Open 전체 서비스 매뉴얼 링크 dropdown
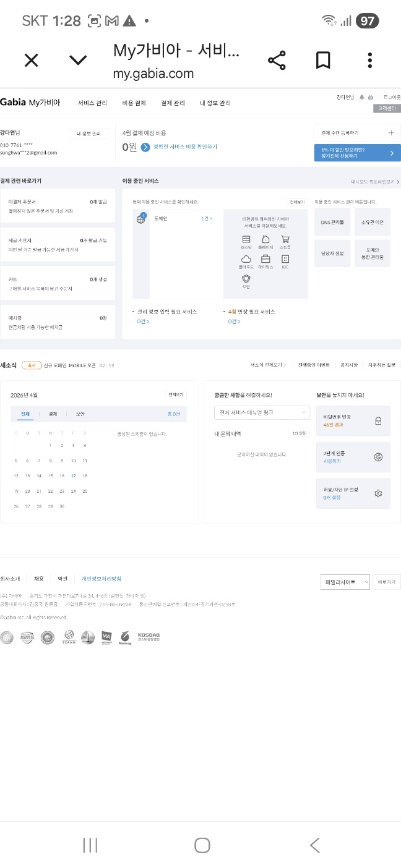Viewport: 401px width, 868px height. click(x=262, y=412)
